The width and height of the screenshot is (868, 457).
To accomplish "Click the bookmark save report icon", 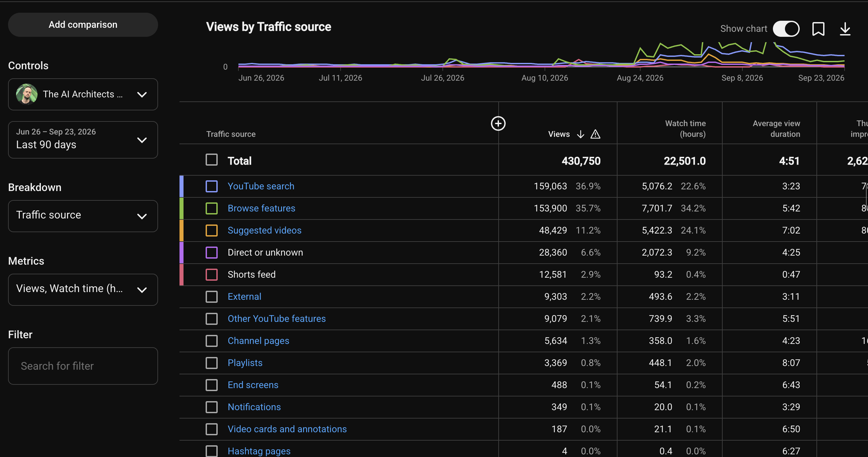I will [x=818, y=29].
